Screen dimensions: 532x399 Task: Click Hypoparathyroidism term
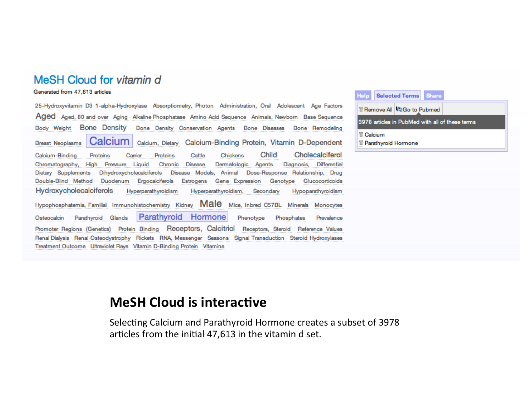click(317, 191)
